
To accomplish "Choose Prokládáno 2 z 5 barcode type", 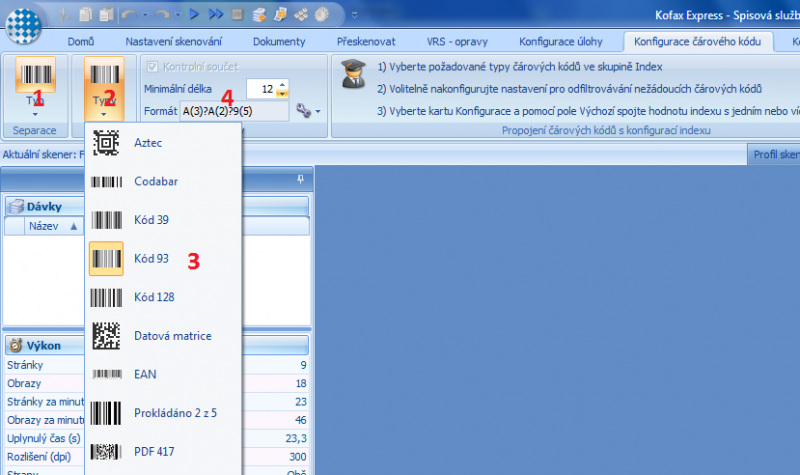I will (163, 413).
